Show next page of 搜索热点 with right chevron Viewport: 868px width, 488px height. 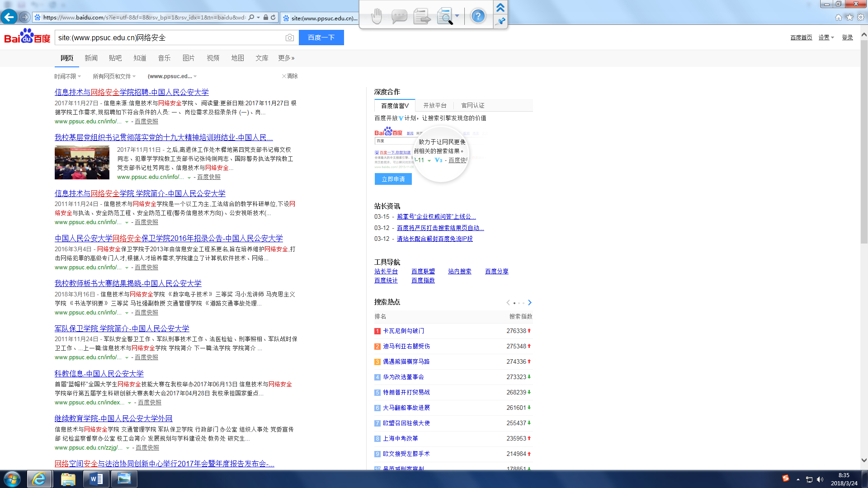tap(530, 302)
